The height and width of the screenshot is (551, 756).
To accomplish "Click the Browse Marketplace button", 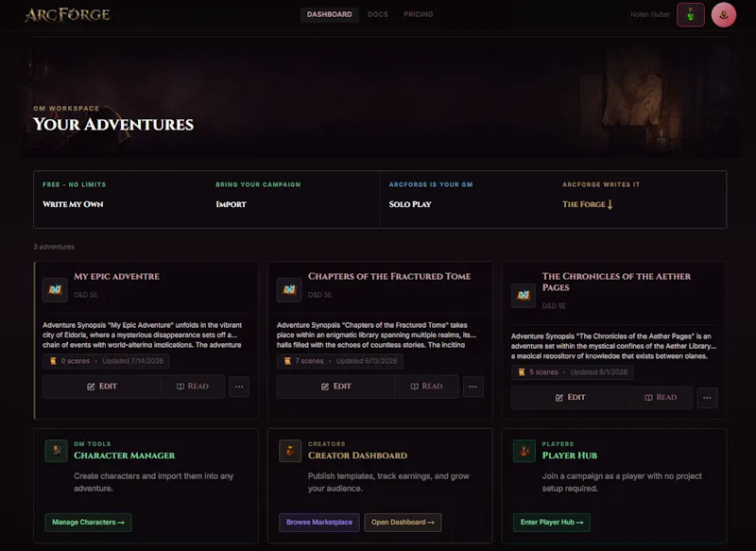I will pos(319,523).
